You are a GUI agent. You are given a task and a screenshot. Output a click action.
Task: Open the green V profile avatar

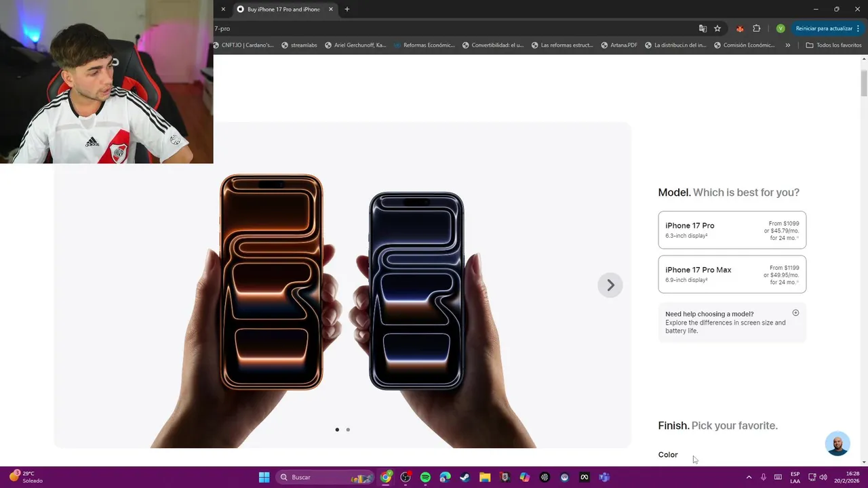(781, 28)
